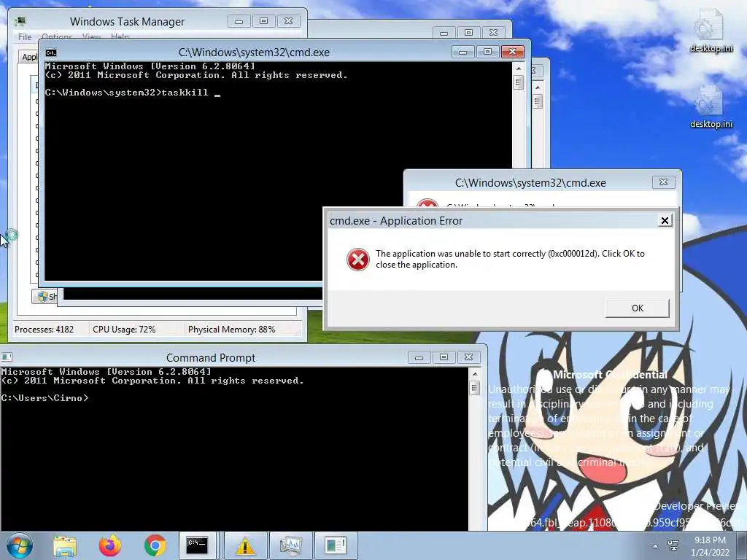Click OK in cmd.exe Application Error dialog
747x560 pixels.
coord(637,308)
